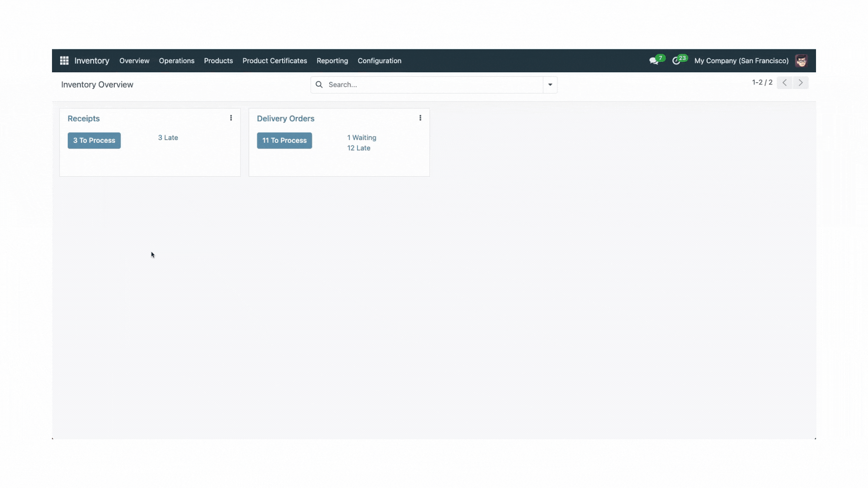
Task: Open Delivery Orders card kebab menu
Action: click(x=420, y=118)
